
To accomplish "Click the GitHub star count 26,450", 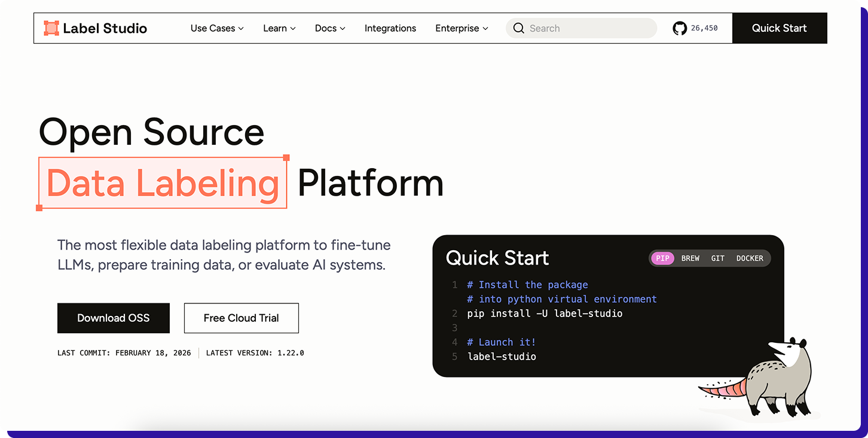I will click(x=704, y=28).
